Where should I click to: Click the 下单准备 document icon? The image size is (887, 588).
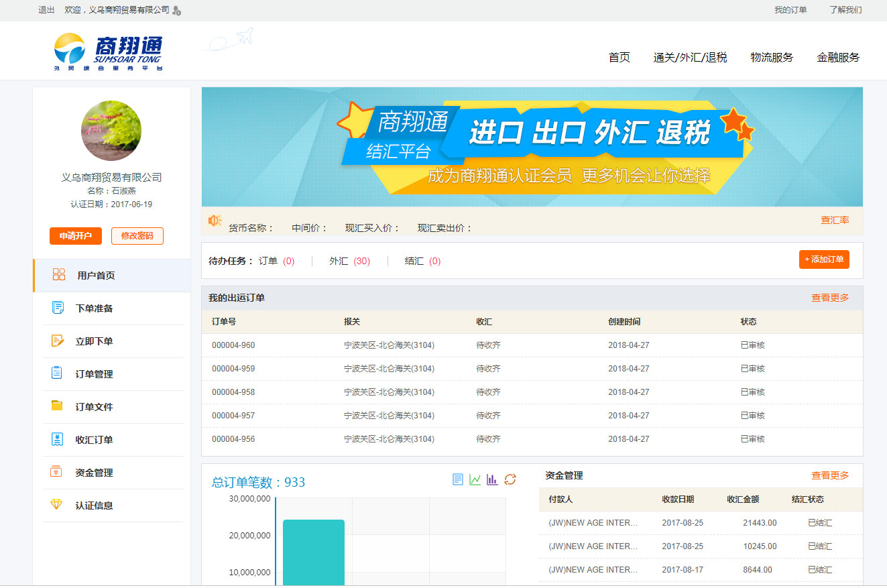[58, 308]
